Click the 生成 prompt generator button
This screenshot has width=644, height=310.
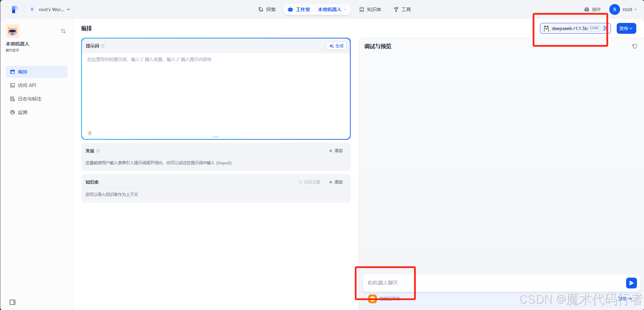coord(336,46)
